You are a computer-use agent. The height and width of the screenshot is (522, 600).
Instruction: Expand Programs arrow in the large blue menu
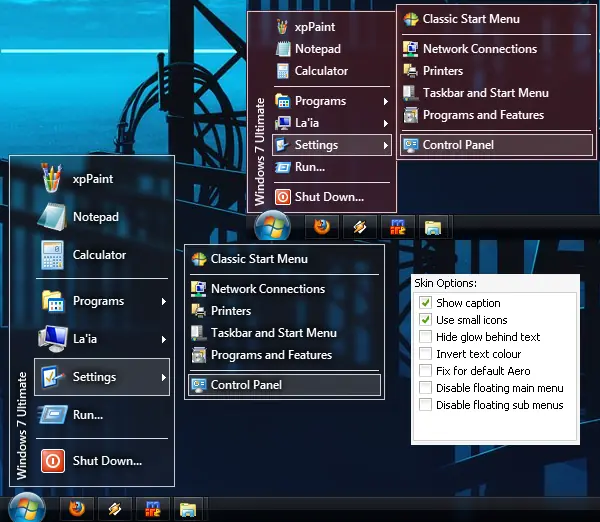pos(164,302)
